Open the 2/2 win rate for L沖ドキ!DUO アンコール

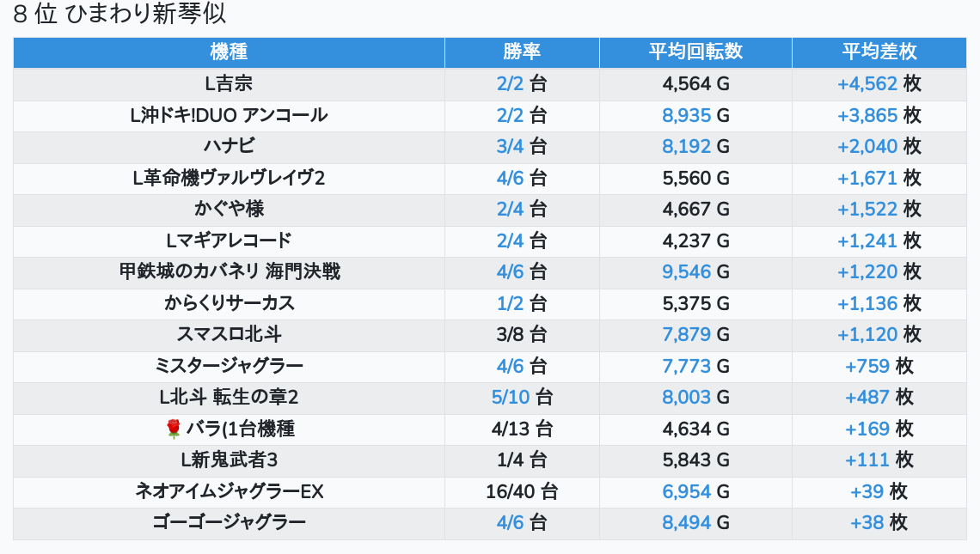[x=510, y=115]
